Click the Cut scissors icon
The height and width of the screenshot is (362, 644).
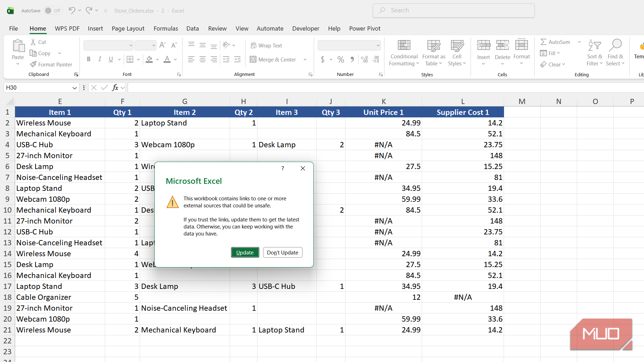[x=33, y=42]
